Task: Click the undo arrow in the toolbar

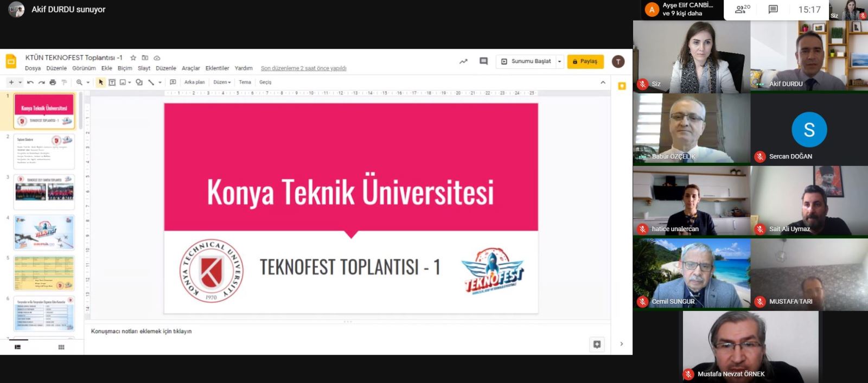Action: [x=30, y=82]
